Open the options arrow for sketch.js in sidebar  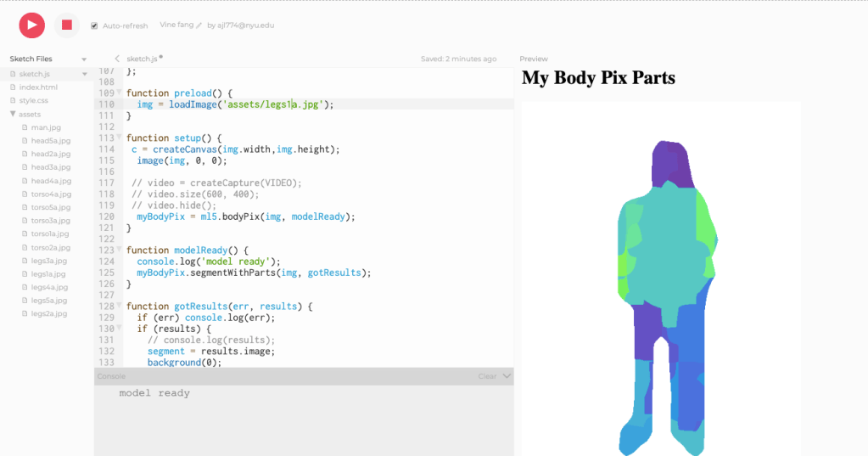coord(84,75)
